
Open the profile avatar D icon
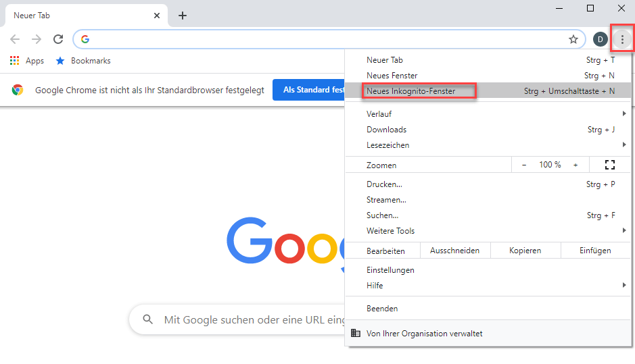(599, 39)
